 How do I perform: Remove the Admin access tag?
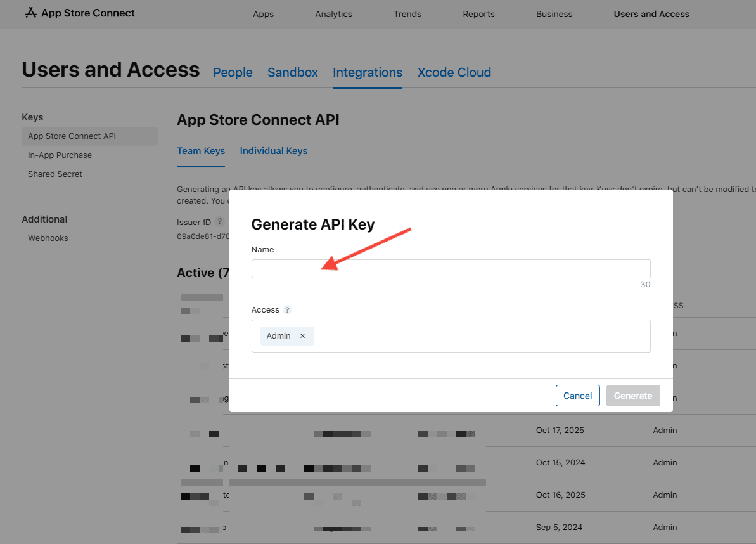pyautogui.click(x=302, y=335)
